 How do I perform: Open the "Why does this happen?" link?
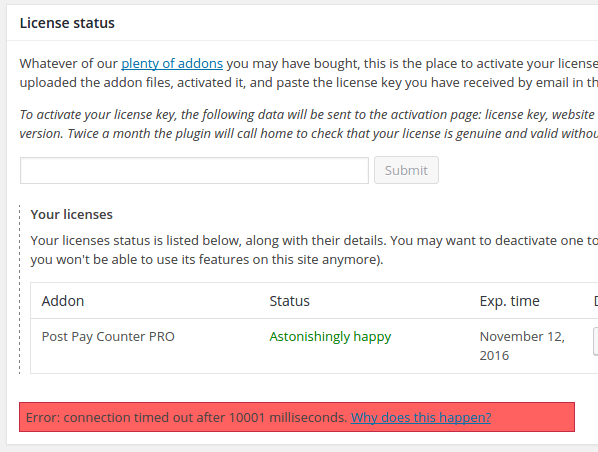[x=421, y=417]
